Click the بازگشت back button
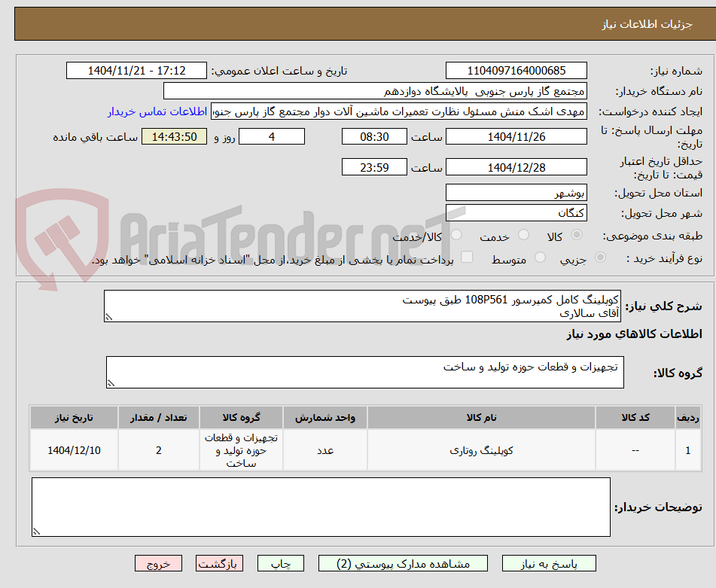 click(219, 563)
